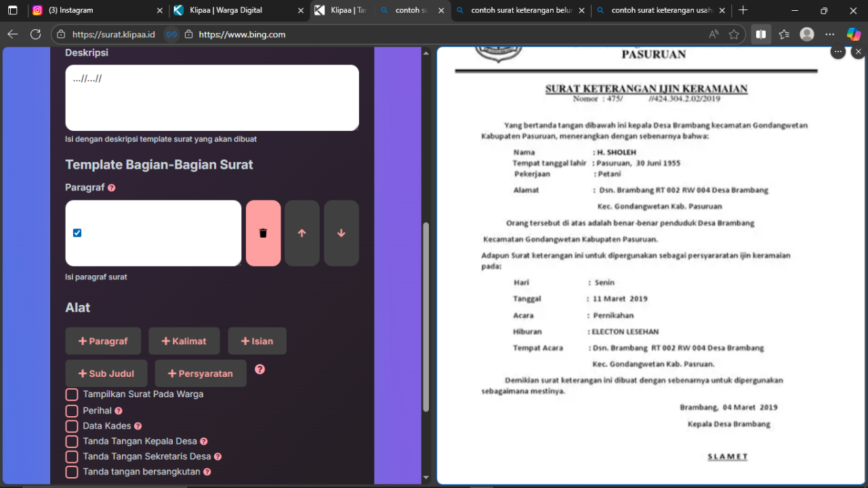Move paragraph down with arrow button
868x488 pixels.
tap(341, 233)
